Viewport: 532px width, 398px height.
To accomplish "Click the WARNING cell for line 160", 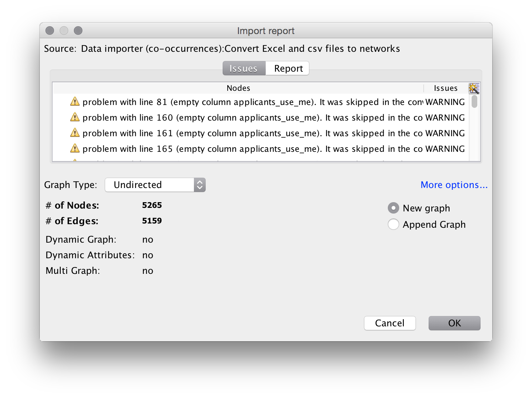I will (445, 118).
